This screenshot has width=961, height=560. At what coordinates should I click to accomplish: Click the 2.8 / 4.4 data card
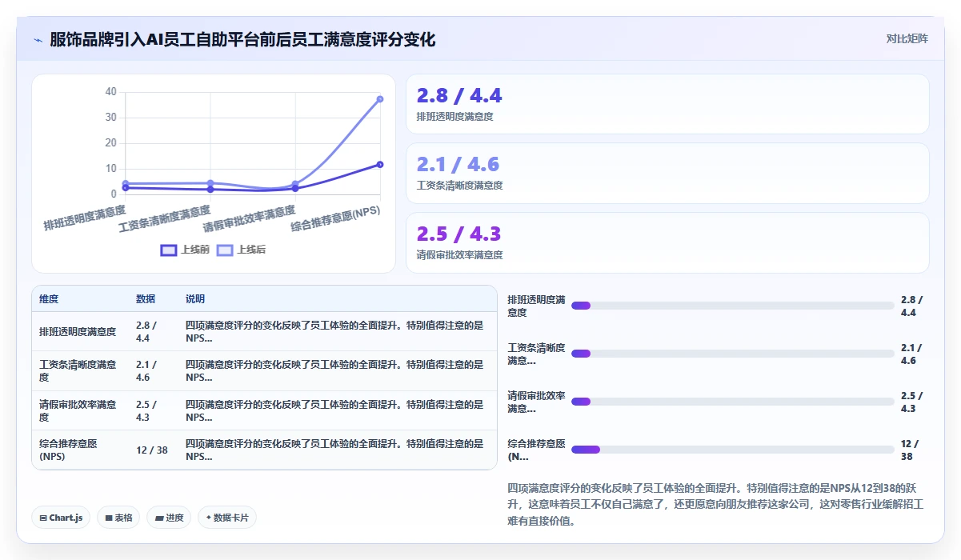667,104
